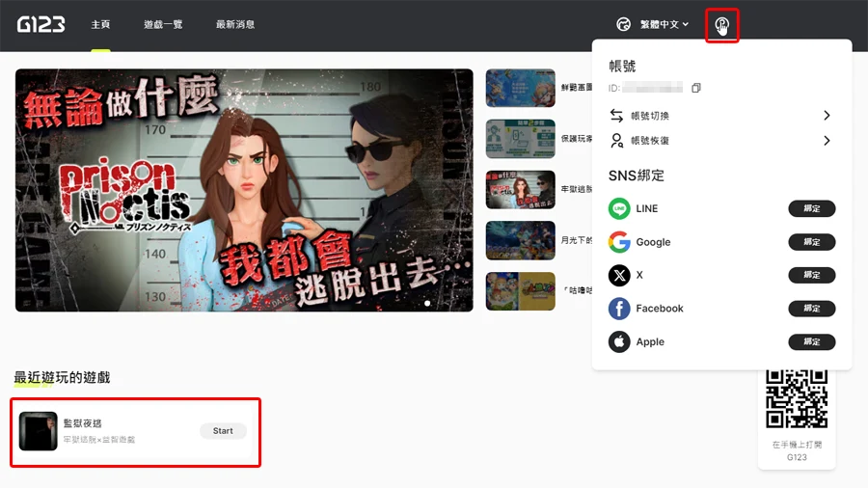868x488 pixels.
Task: Open the Prison Noctis main banner
Action: [244, 190]
